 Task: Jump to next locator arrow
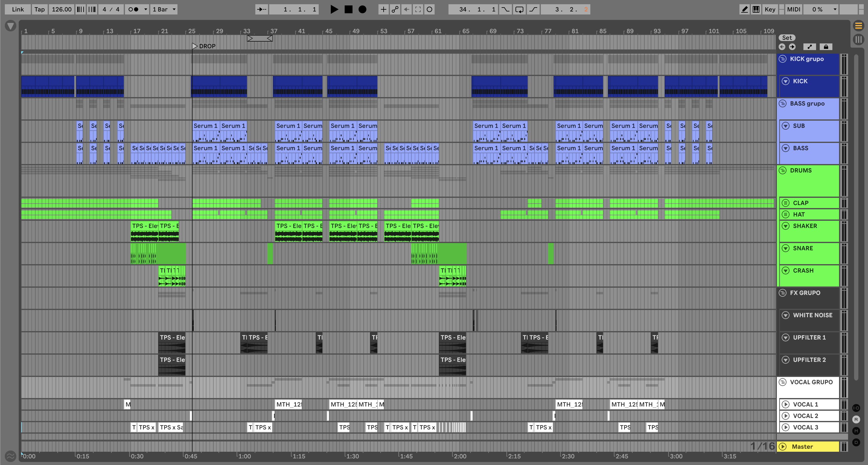792,47
